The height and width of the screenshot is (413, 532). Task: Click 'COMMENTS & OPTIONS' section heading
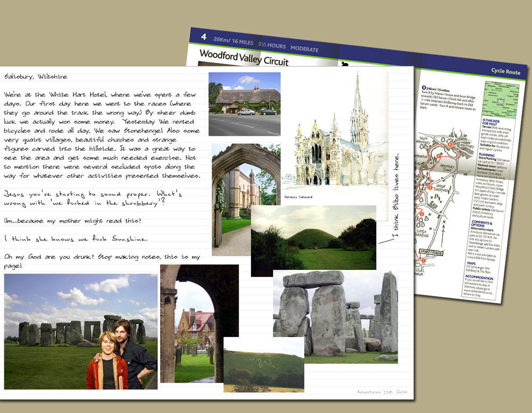pyautogui.click(x=481, y=224)
